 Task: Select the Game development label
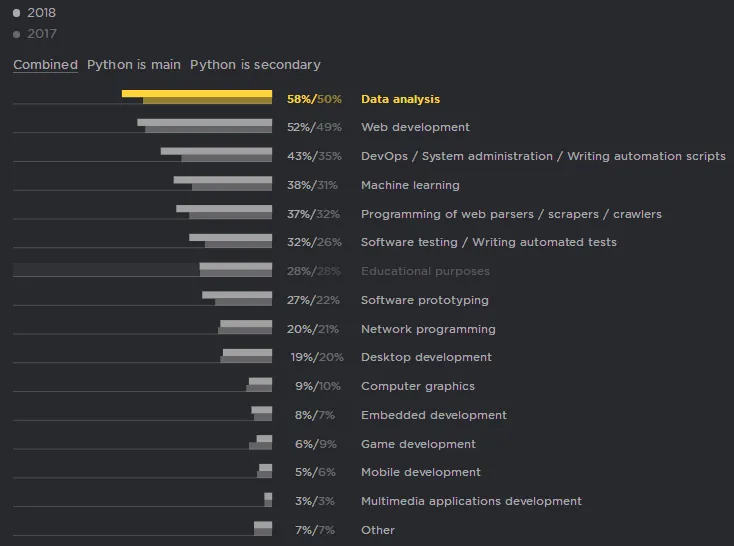click(x=418, y=444)
